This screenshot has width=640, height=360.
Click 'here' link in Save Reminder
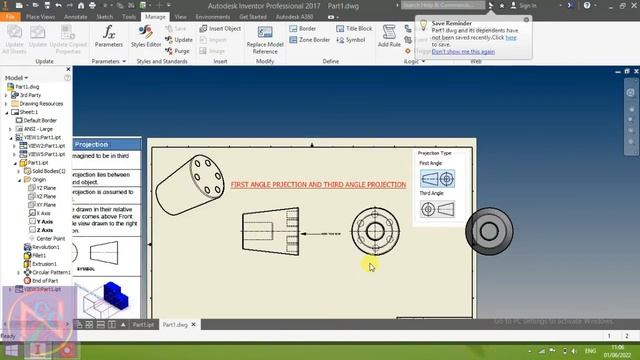point(511,38)
